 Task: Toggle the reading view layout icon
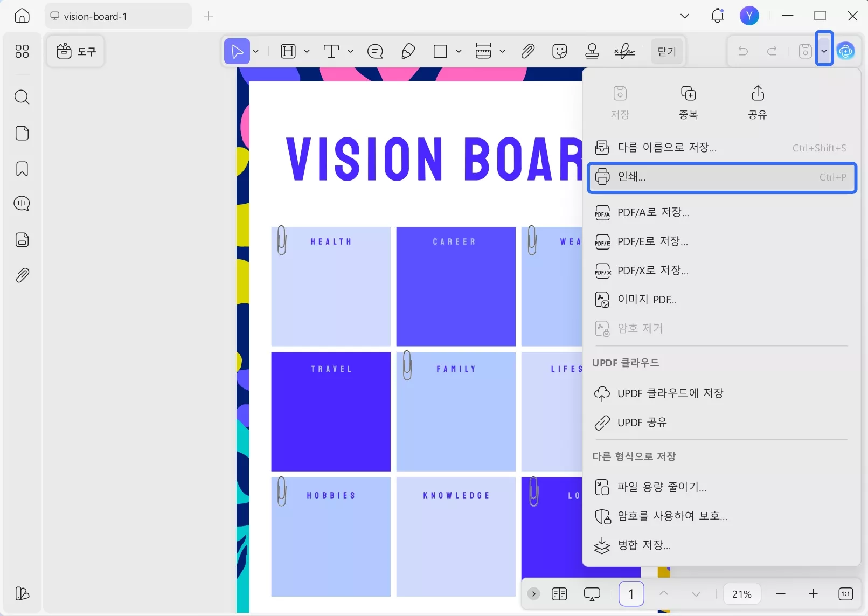click(559, 594)
